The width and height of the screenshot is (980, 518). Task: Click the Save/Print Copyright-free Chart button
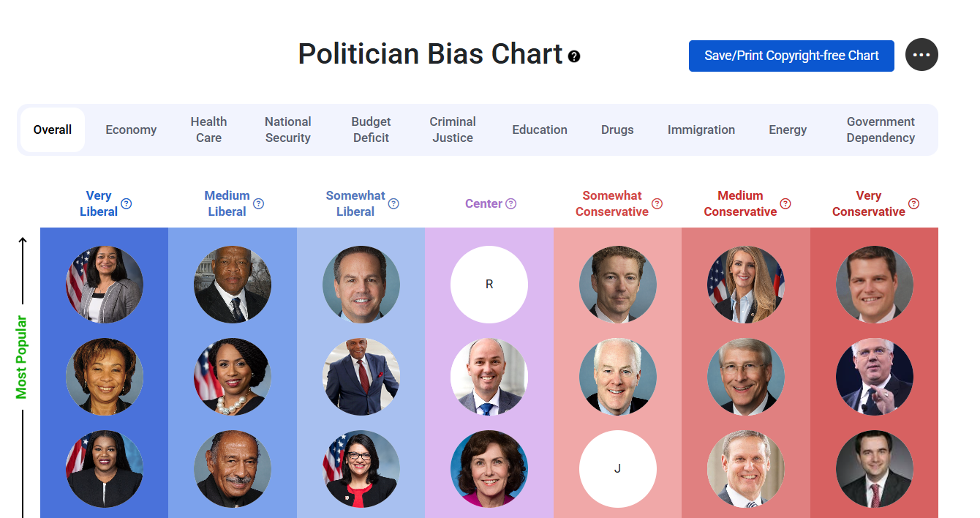(x=791, y=56)
